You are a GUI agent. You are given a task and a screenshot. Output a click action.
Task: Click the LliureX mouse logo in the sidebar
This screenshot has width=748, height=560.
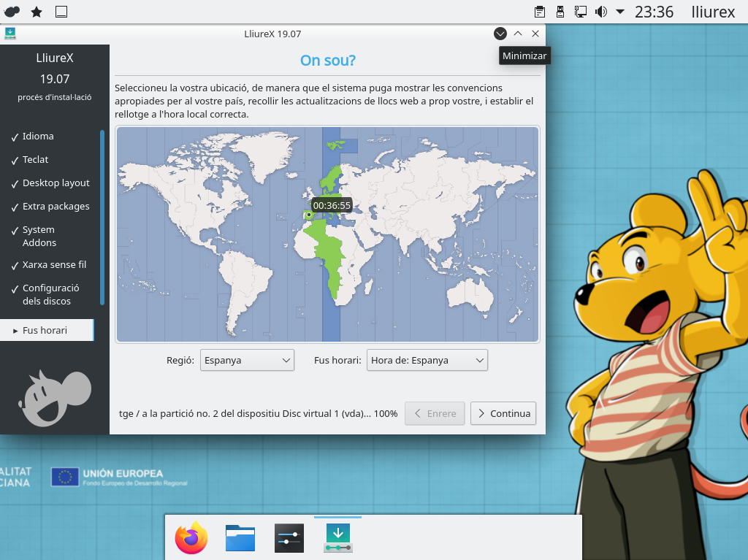pos(54,399)
